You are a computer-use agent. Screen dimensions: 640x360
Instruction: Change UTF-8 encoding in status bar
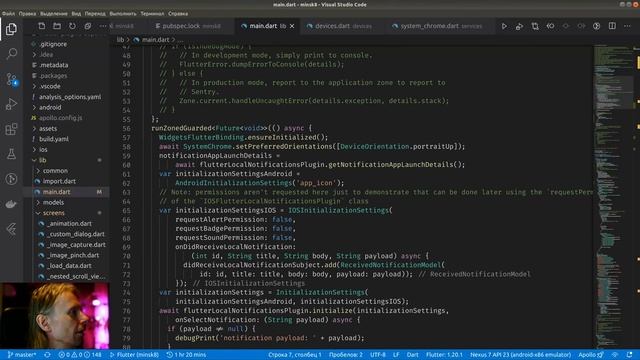tap(378, 355)
